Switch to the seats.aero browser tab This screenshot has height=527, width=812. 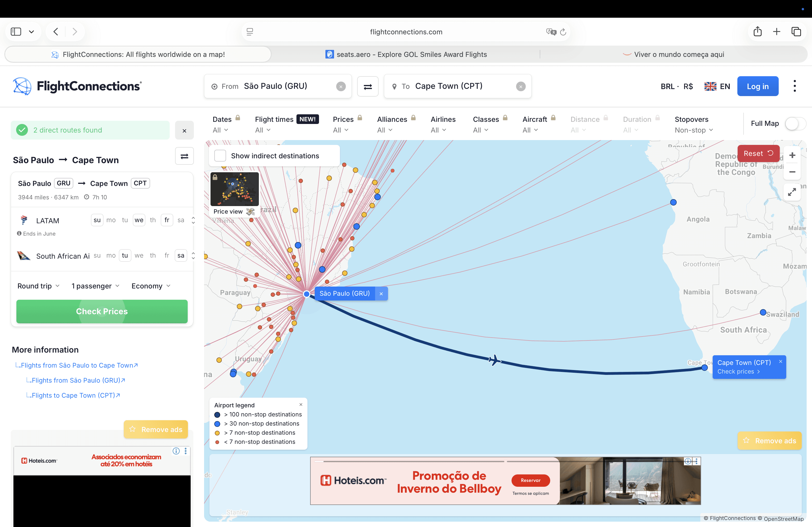[406, 54]
